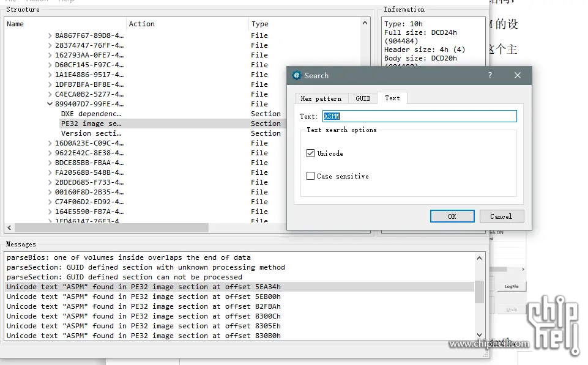Click the Structure tree up scroll arrow
The image size is (588, 365).
click(365, 23)
